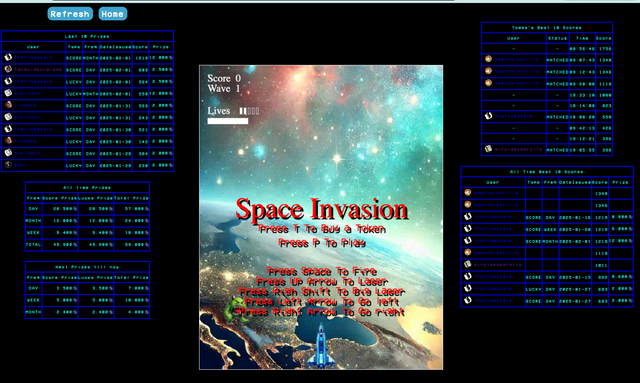Viewport: 640px width, 383px height.
Task: Click avatar in All Time Best MONTH row
Action: pos(468,240)
